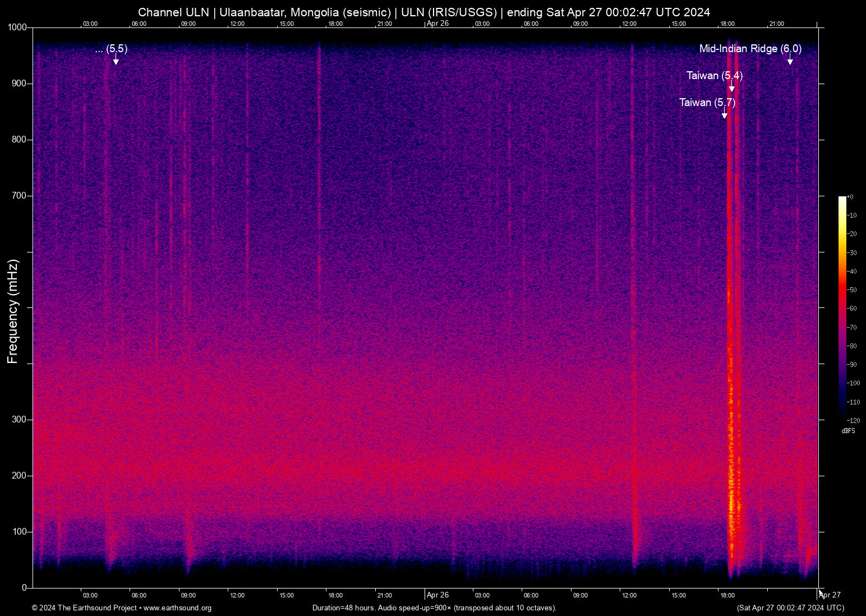866x616 pixels.
Task: Click the 'Apr 27' date label
Action: click(x=830, y=595)
